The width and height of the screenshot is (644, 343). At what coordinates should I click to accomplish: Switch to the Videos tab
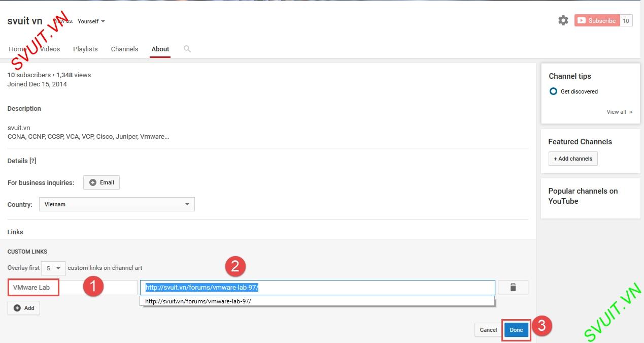(x=50, y=49)
